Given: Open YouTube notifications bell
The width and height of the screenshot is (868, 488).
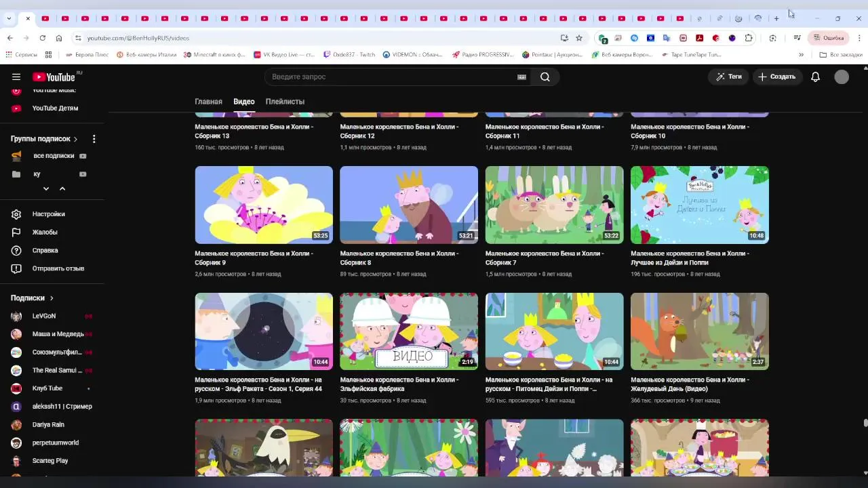Looking at the screenshot, I should (x=816, y=77).
